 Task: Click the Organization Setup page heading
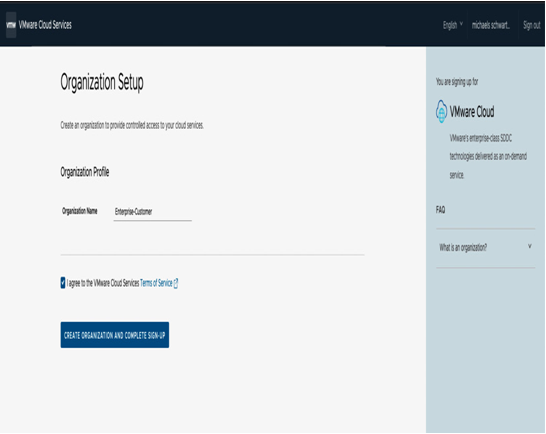(x=102, y=83)
